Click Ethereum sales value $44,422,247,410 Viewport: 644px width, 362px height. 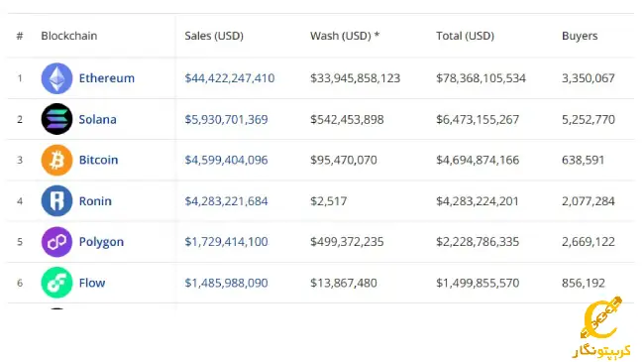[x=230, y=78]
